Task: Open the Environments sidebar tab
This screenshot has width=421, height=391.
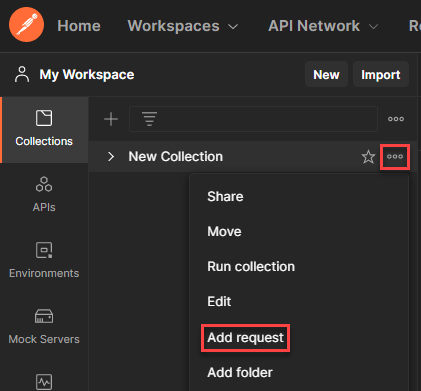Action: coord(44,261)
